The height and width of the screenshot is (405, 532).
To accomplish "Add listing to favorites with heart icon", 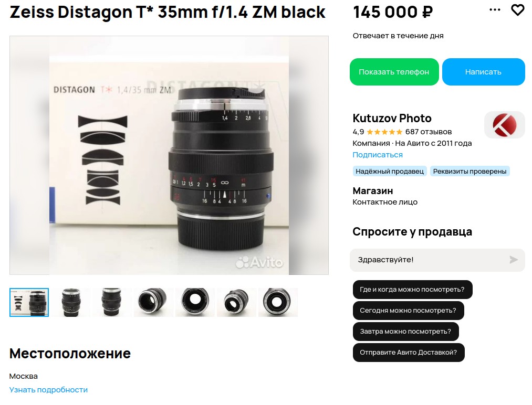I will tap(517, 10).
